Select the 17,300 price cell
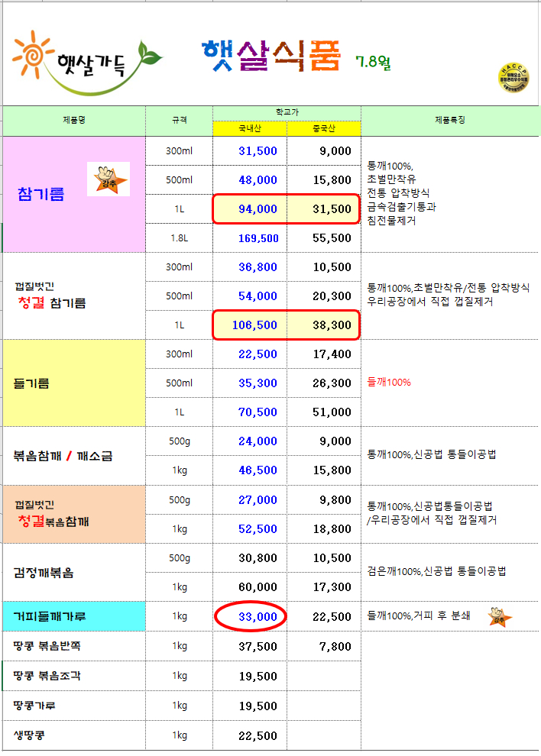This screenshot has height=756, width=541. click(324, 587)
